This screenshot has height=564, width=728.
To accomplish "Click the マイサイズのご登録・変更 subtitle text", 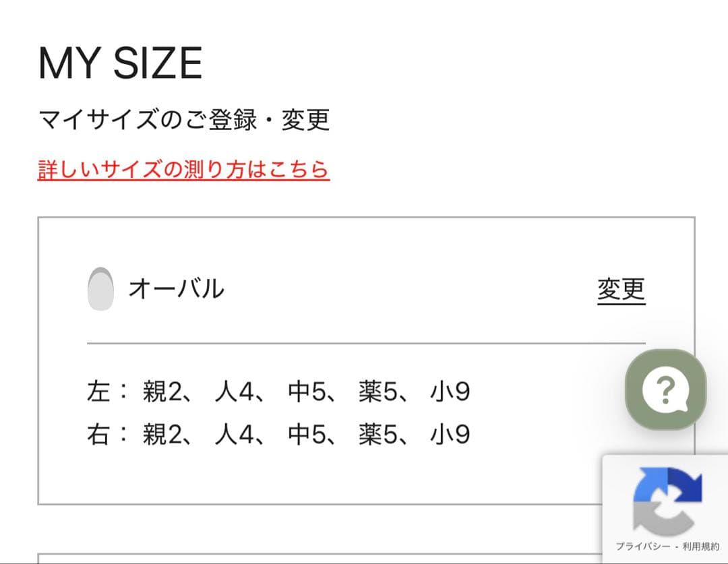I will pyautogui.click(x=183, y=120).
